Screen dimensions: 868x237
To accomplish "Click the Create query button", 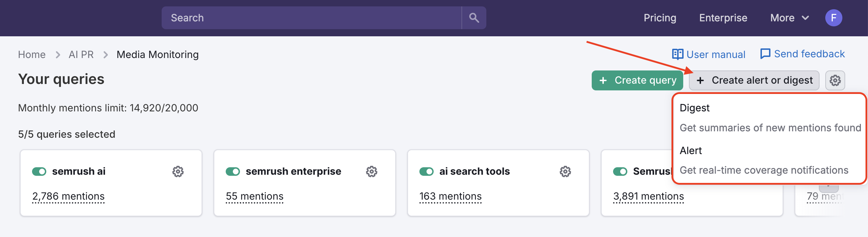I will [x=637, y=80].
